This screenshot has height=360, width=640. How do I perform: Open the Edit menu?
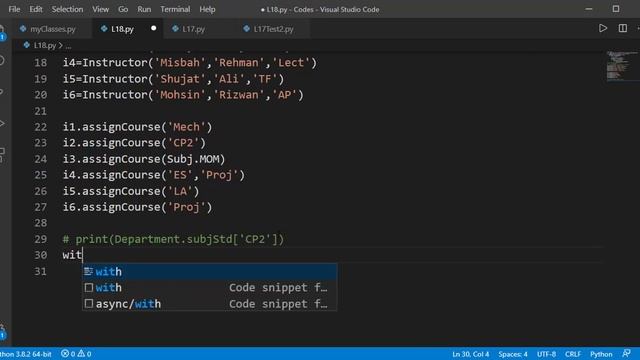(36, 9)
